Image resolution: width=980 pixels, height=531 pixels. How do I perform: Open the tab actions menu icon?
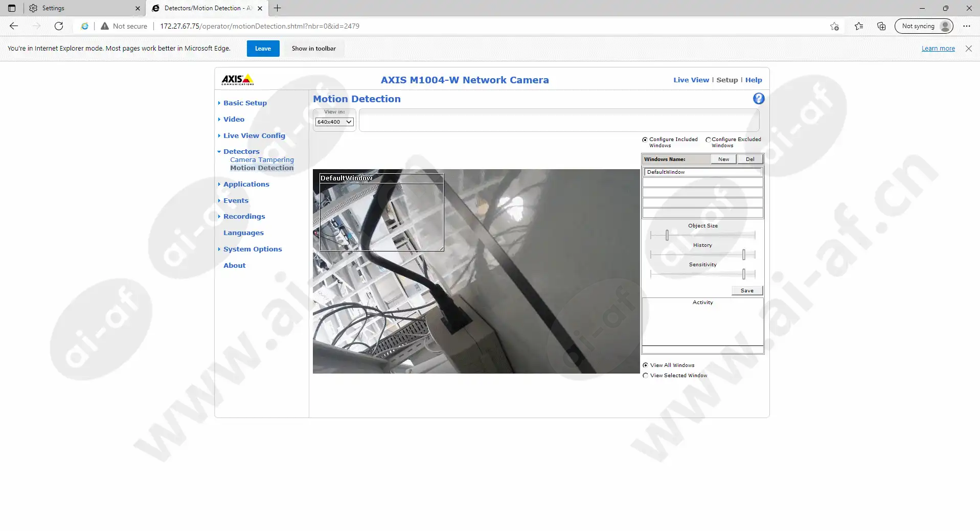pos(12,8)
